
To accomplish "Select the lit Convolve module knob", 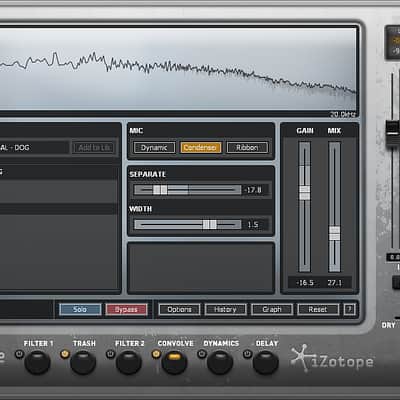I will [x=174, y=362].
